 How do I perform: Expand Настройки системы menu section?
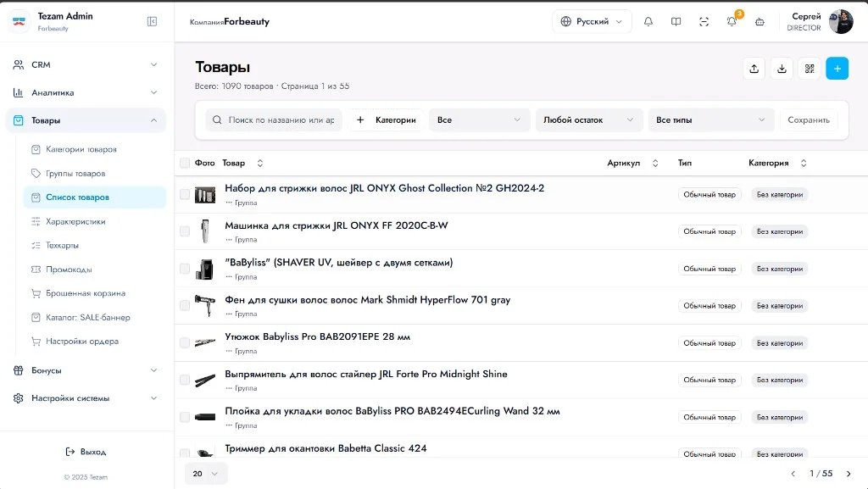(x=86, y=397)
